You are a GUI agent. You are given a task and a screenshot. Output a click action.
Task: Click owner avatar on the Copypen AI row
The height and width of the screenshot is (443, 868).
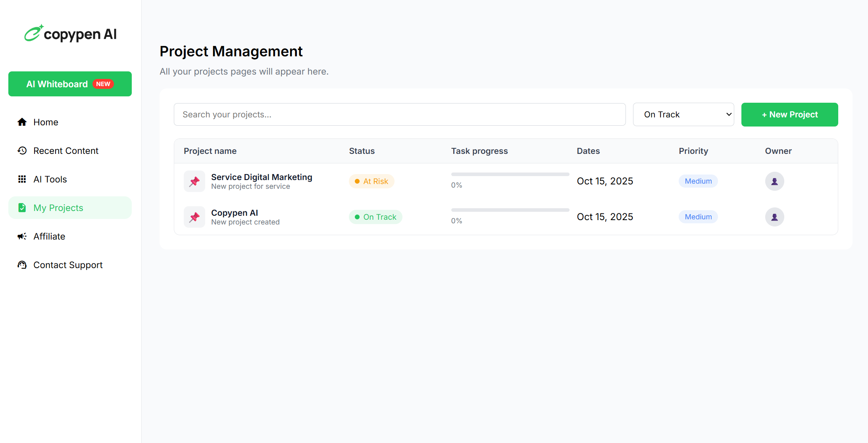[x=774, y=217]
